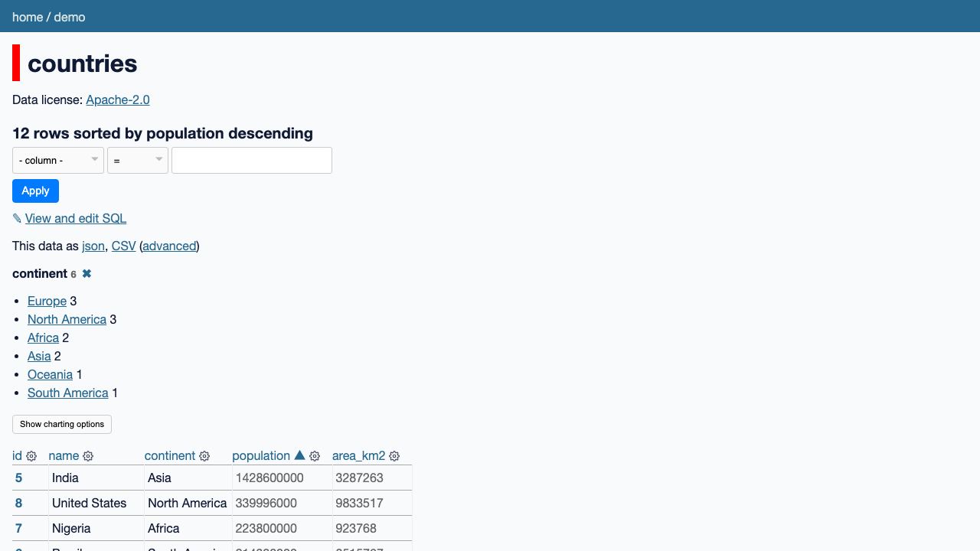
Task: Sort by the area_km2 column header
Action: pos(359,455)
